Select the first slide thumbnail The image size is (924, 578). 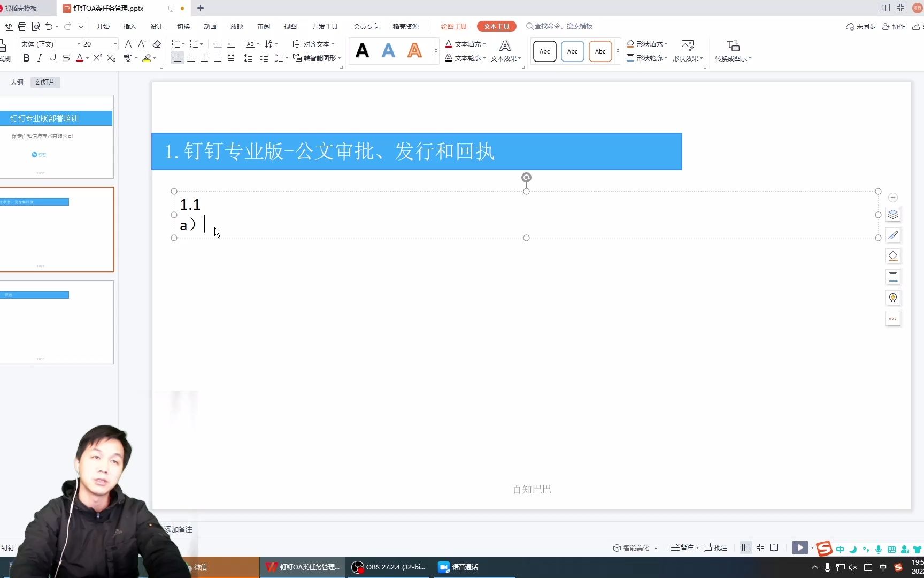(57, 137)
